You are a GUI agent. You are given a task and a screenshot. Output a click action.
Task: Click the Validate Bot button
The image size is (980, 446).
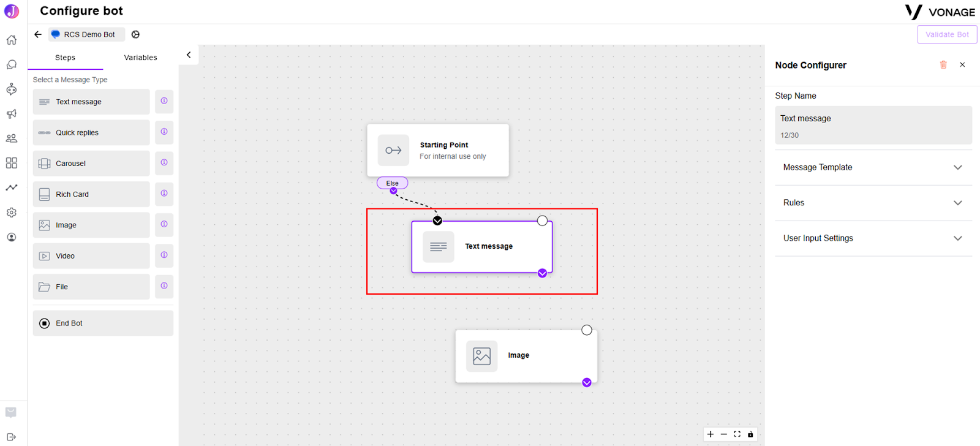coord(947,34)
